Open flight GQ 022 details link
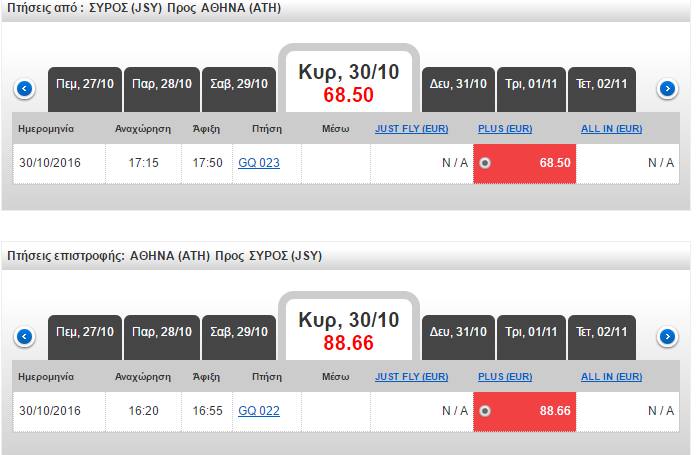699x455 pixels. (x=259, y=410)
